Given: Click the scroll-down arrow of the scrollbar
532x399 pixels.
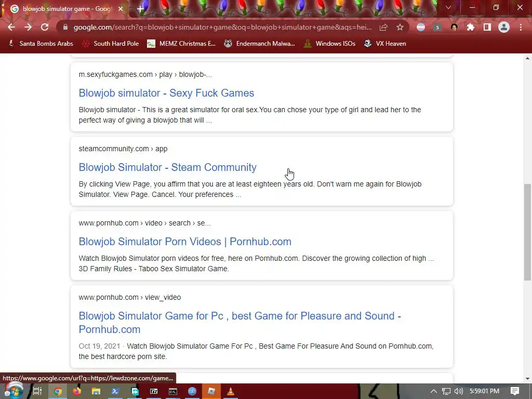Looking at the screenshot, I should pyautogui.click(x=527, y=379).
